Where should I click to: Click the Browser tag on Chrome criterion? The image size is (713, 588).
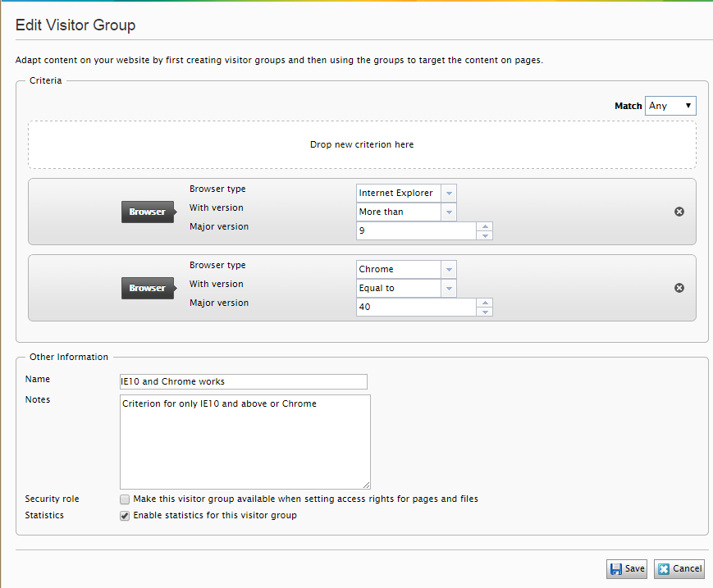pos(148,288)
